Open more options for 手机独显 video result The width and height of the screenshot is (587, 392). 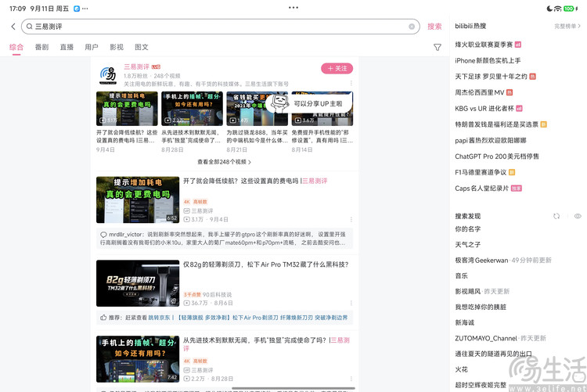[351, 379]
